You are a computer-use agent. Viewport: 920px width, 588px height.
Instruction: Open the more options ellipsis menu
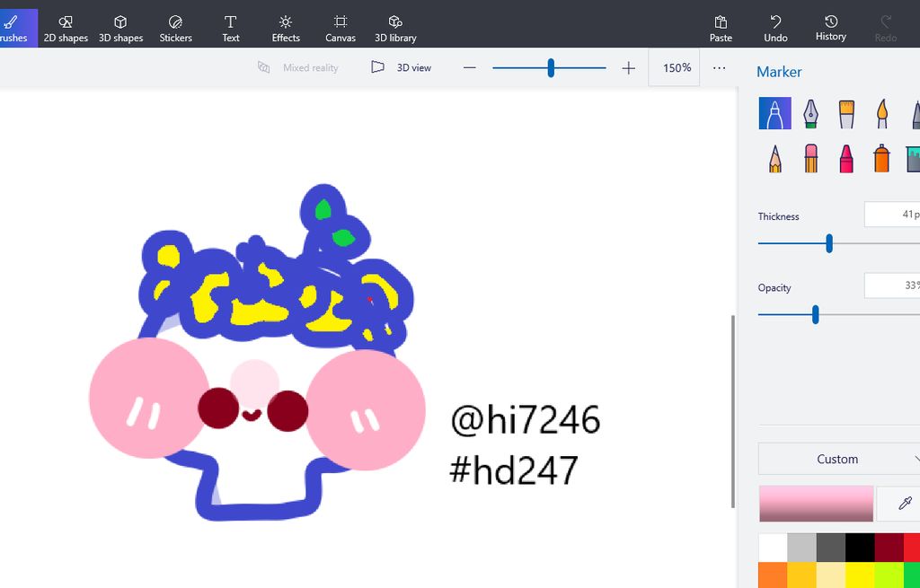(720, 67)
